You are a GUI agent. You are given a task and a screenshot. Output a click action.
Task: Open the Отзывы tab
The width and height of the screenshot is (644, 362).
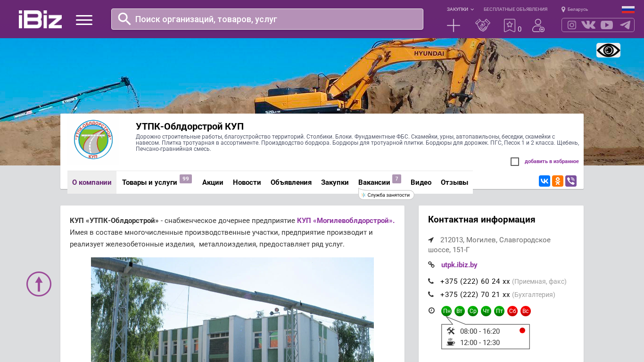(x=454, y=182)
